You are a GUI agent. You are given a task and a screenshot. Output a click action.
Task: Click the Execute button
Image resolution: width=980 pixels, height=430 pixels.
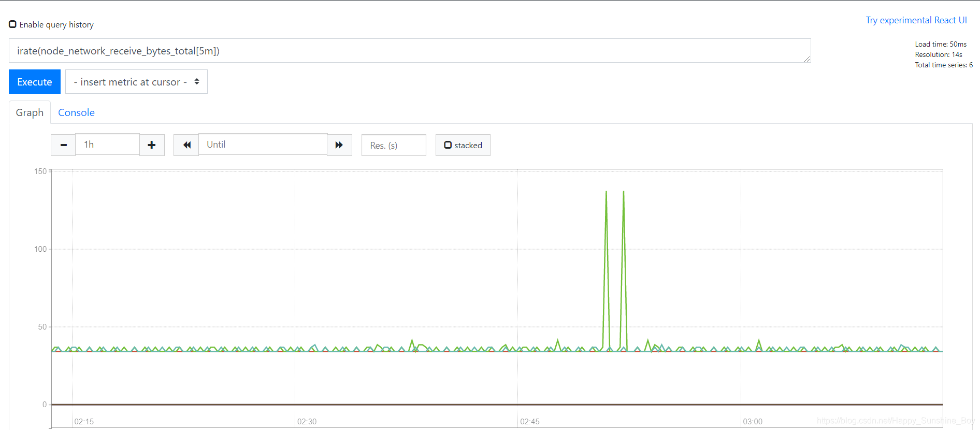35,82
